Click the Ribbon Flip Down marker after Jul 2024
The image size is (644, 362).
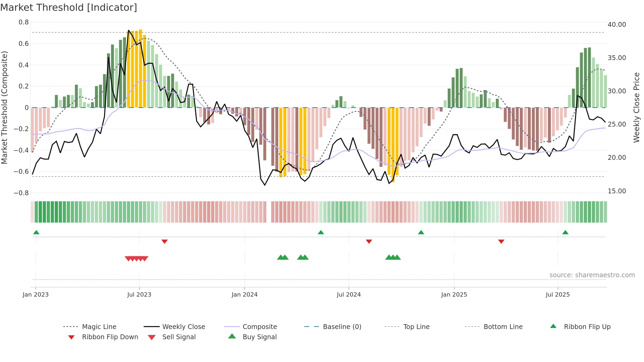(x=369, y=242)
